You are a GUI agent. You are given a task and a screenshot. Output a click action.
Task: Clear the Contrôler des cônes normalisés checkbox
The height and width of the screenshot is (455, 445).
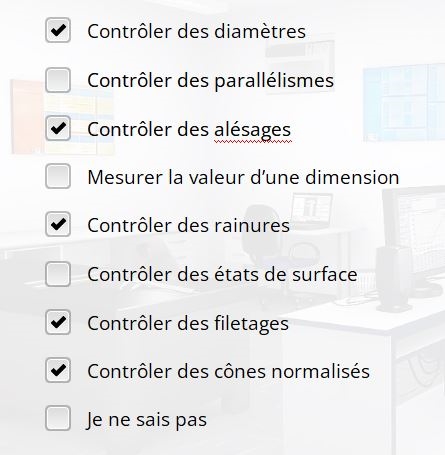[58, 370]
